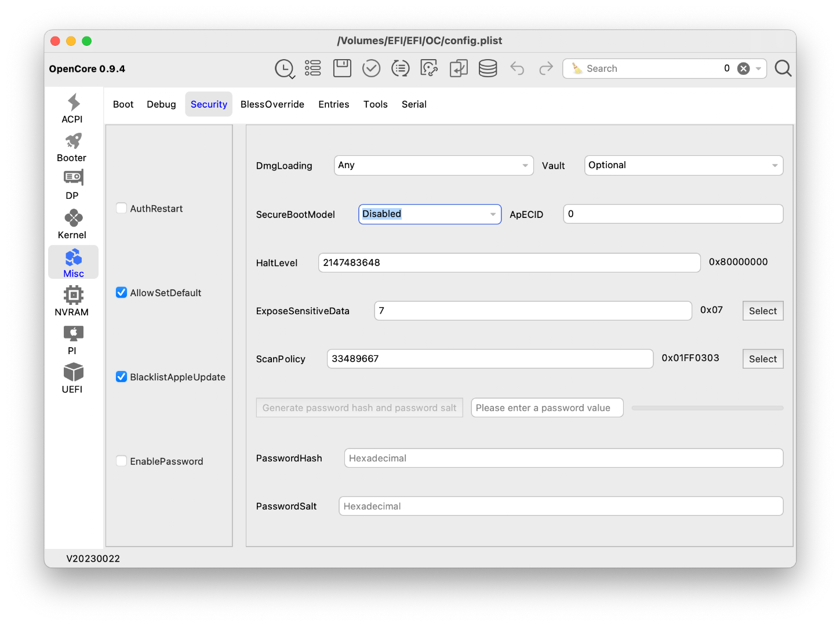The image size is (840, 626).
Task: Expand the Vault dropdown
Action: point(683,165)
